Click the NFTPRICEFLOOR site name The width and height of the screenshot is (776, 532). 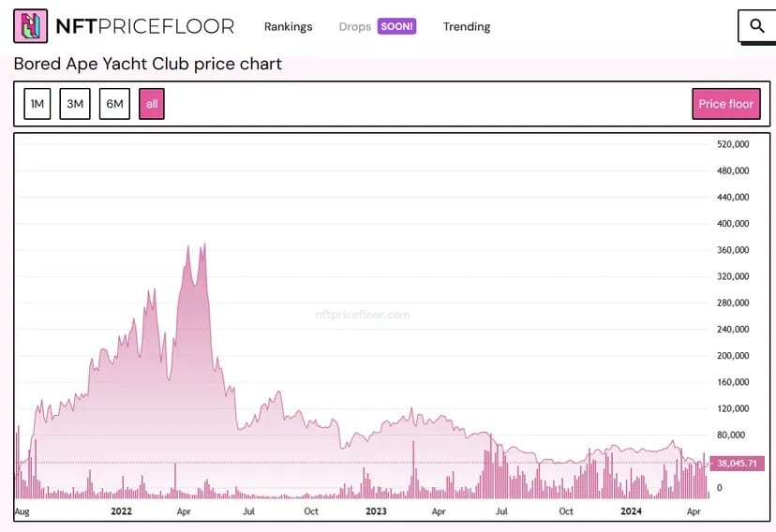[x=145, y=26]
